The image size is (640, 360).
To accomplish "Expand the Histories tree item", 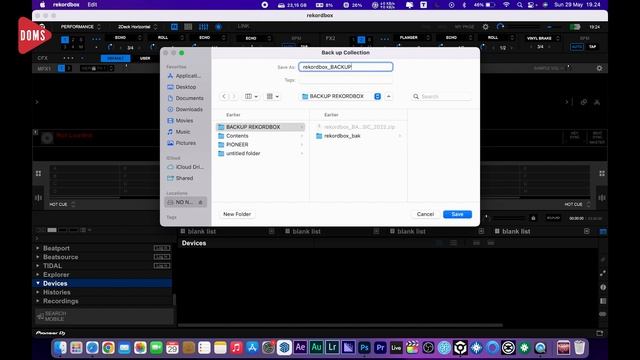I will pos(38,292).
